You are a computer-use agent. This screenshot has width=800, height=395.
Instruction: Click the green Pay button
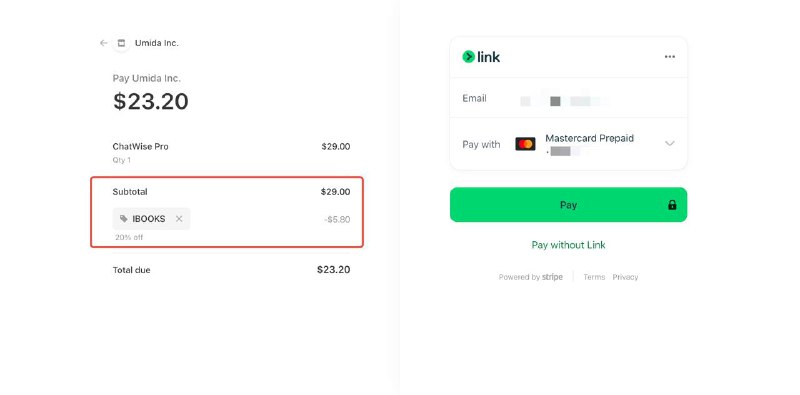[568, 205]
